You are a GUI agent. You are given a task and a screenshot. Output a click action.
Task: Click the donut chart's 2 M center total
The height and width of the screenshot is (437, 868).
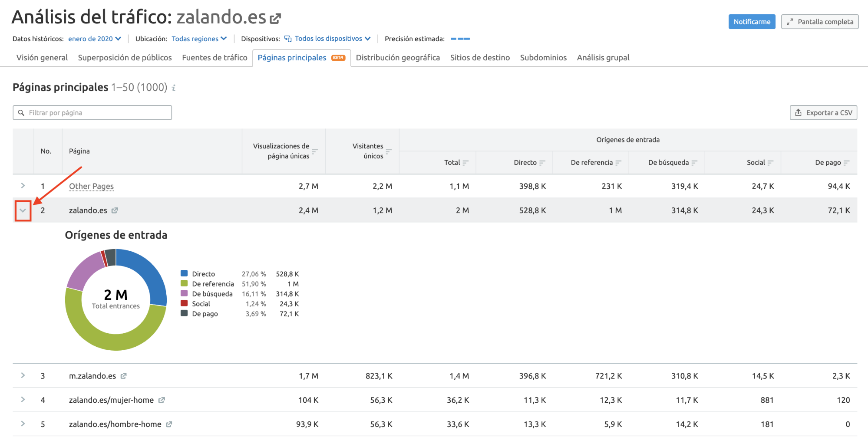tap(116, 295)
